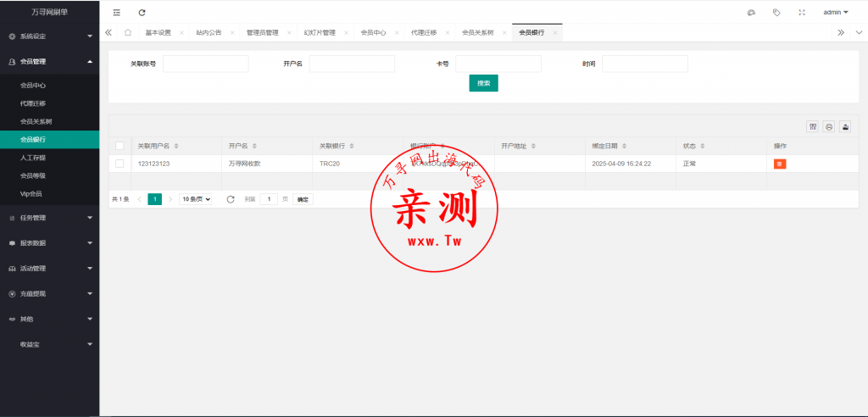Close the 幻灯片管理 tab

click(347, 33)
